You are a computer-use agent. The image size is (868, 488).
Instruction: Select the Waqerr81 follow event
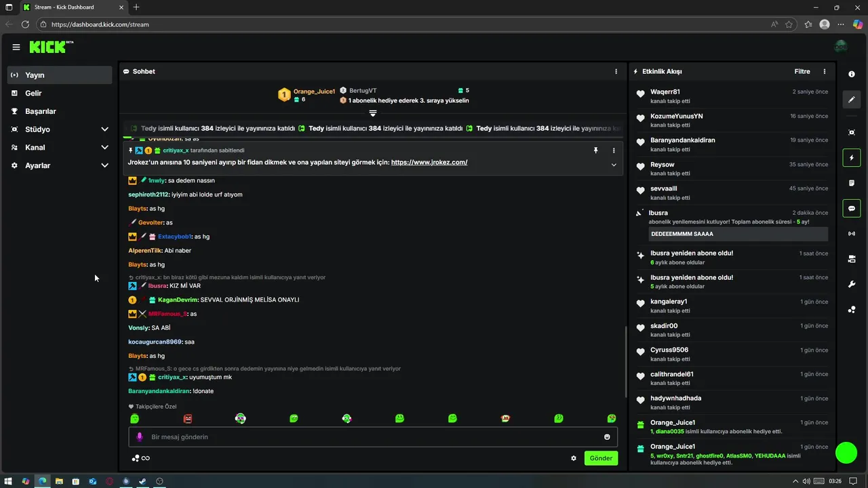732,96
